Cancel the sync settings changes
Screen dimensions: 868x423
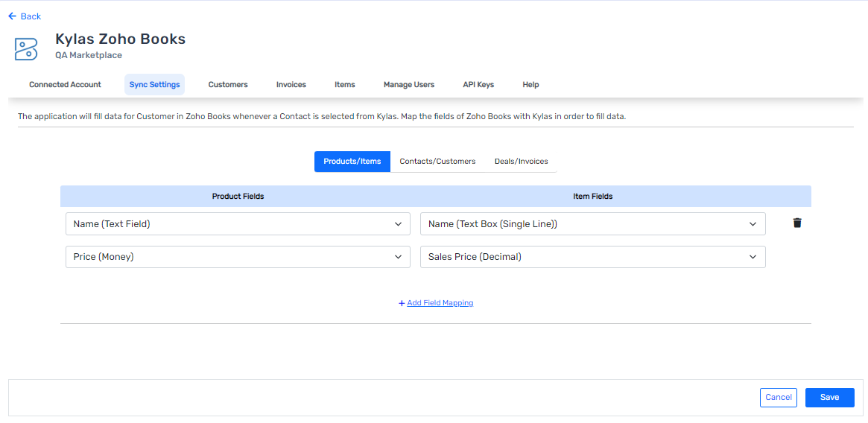pyautogui.click(x=779, y=398)
